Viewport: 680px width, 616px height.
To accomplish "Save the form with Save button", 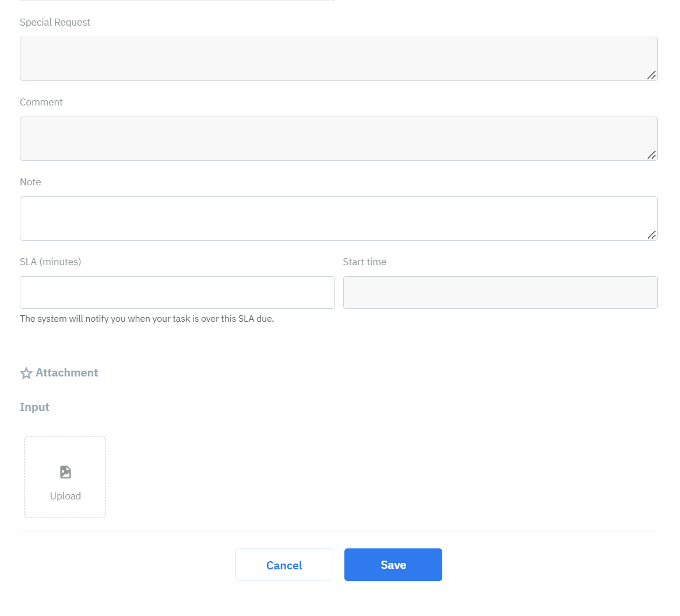I will [393, 565].
